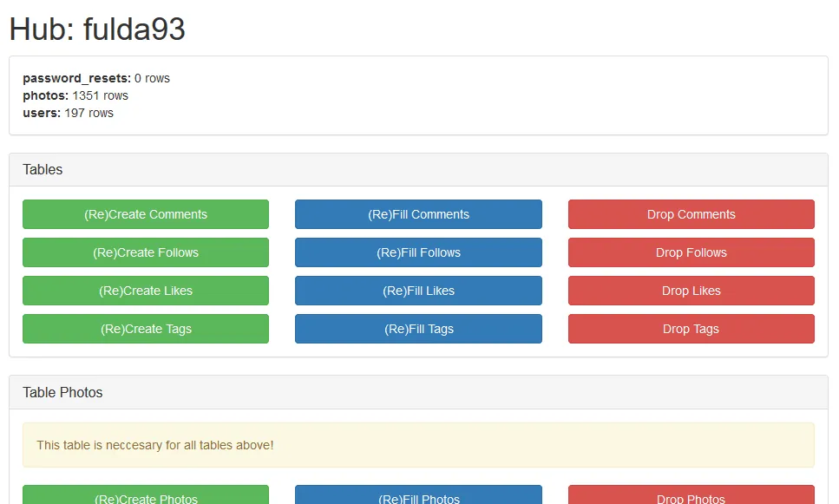
Task: Run (Re)Create Follows
Action: click(146, 252)
